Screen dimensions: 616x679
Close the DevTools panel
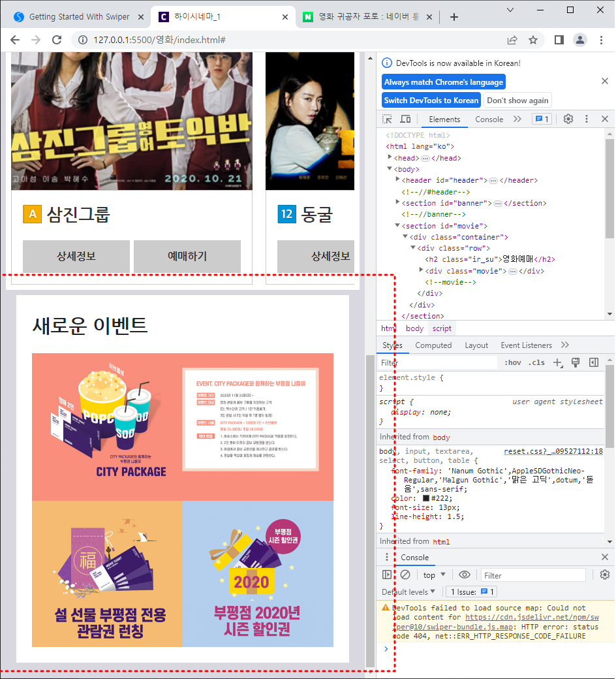[x=605, y=119]
